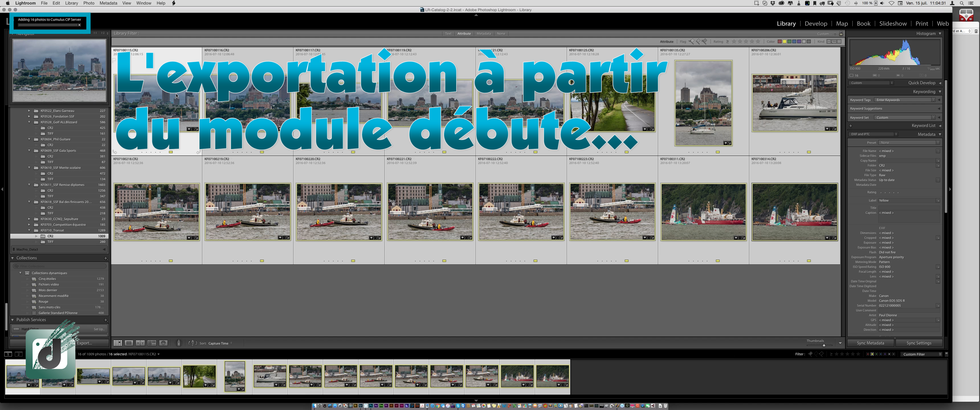
Task: Select thumbnail KF07100206.CR2 boat photo in grid
Action: coord(794,103)
